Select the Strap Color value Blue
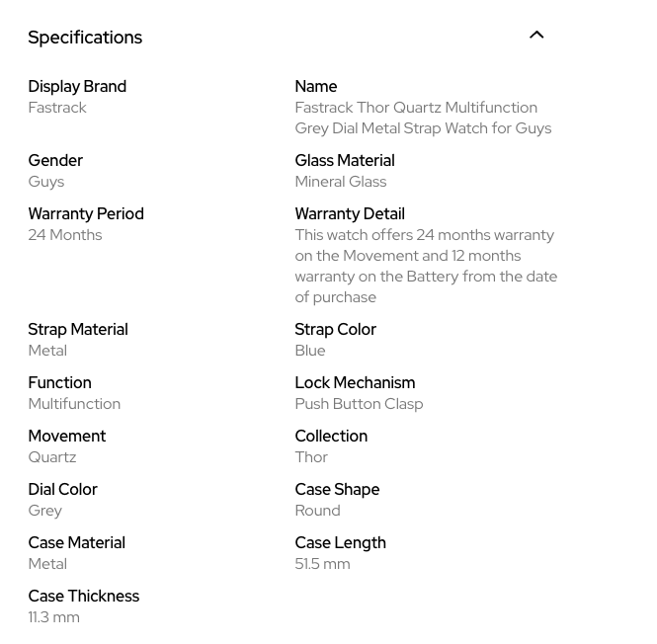 click(310, 351)
